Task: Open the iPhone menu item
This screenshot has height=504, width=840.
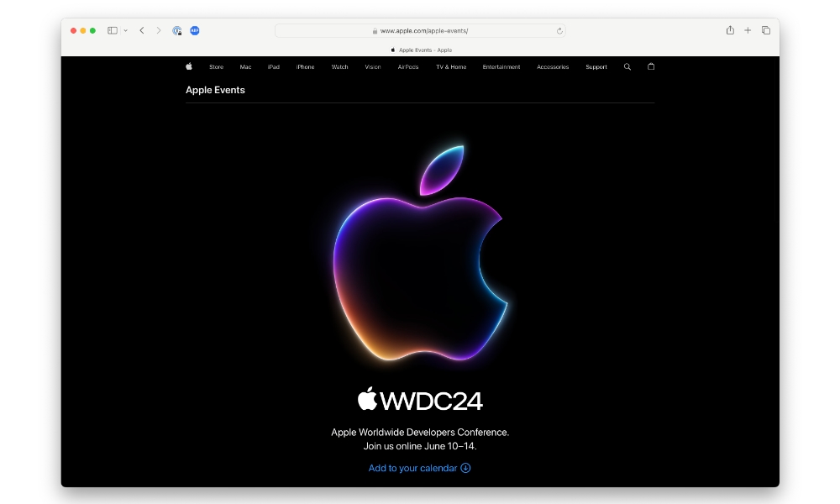Action: tap(306, 67)
